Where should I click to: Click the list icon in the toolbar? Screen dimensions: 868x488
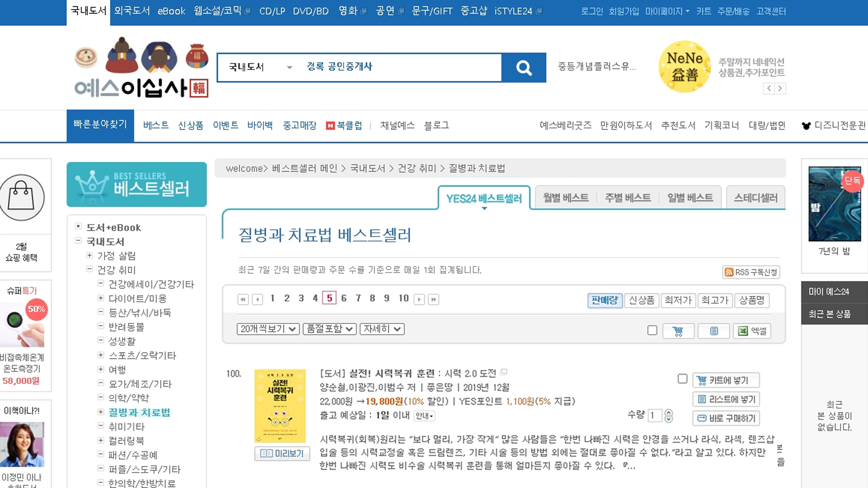click(714, 331)
